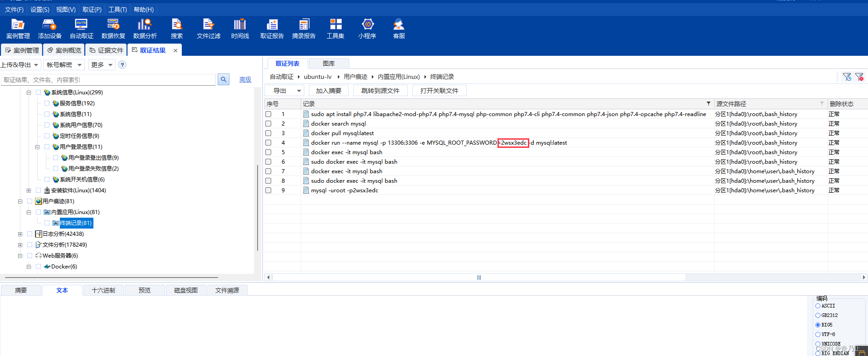This screenshot has width=868, height=356.
Task: Tick the 日志分析(42438) tree checkbox
Action: 30,234
